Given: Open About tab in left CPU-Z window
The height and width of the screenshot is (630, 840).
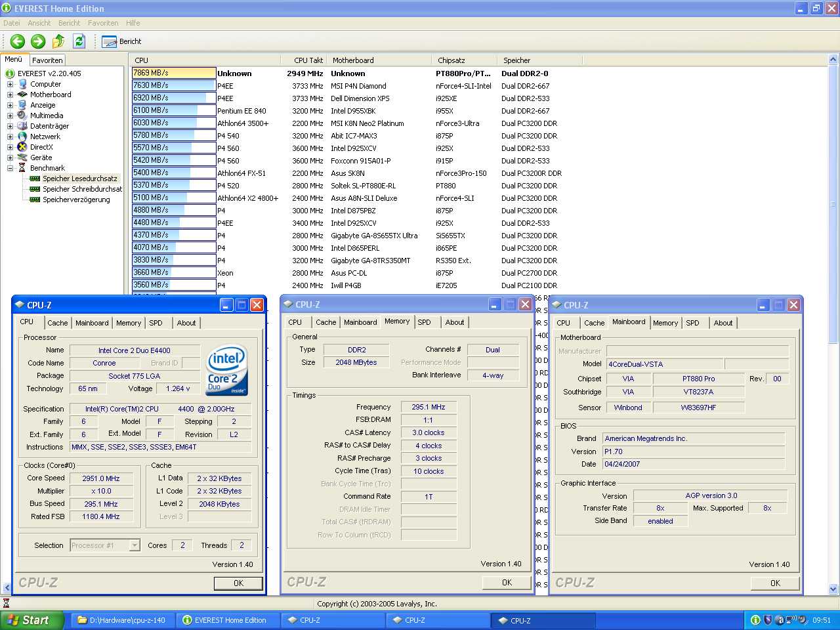Looking at the screenshot, I should click(186, 323).
